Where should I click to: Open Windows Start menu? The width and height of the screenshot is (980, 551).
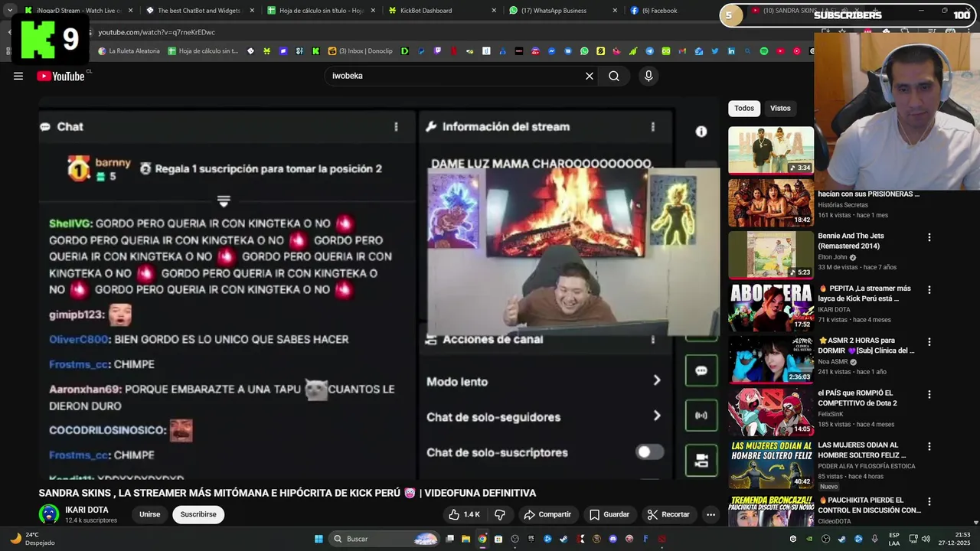(318, 539)
